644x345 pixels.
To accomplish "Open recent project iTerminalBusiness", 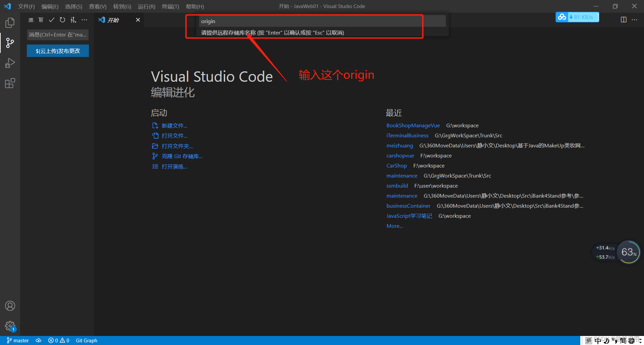I will click(407, 136).
